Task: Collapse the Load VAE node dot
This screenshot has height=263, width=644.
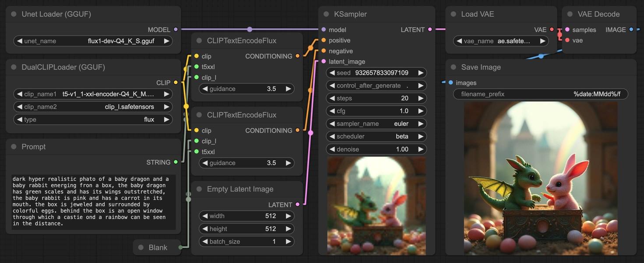Action: point(453,14)
